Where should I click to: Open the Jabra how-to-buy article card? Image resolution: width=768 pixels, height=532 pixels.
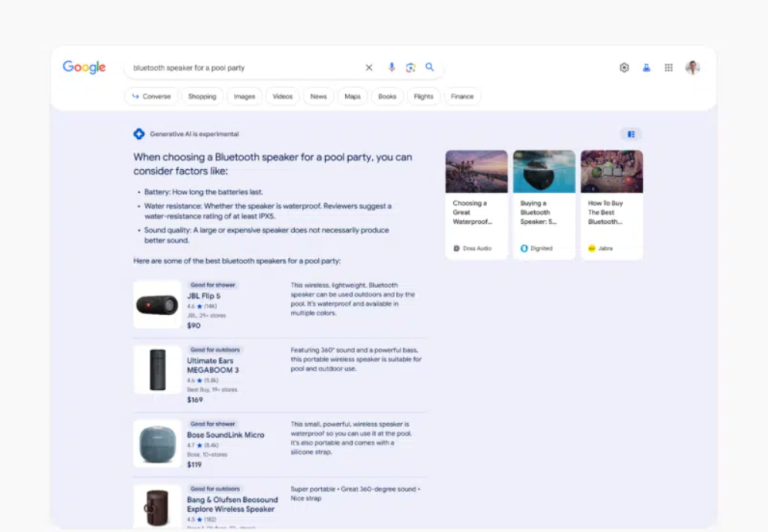(x=611, y=205)
